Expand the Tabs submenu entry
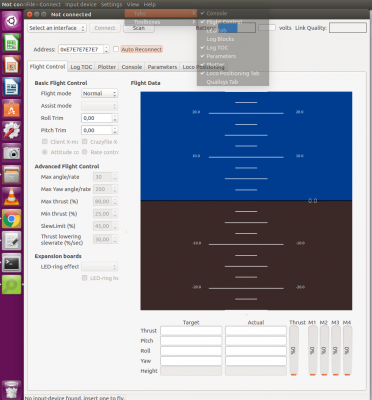Viewport: 372px width, 400px height. (161, 13)
